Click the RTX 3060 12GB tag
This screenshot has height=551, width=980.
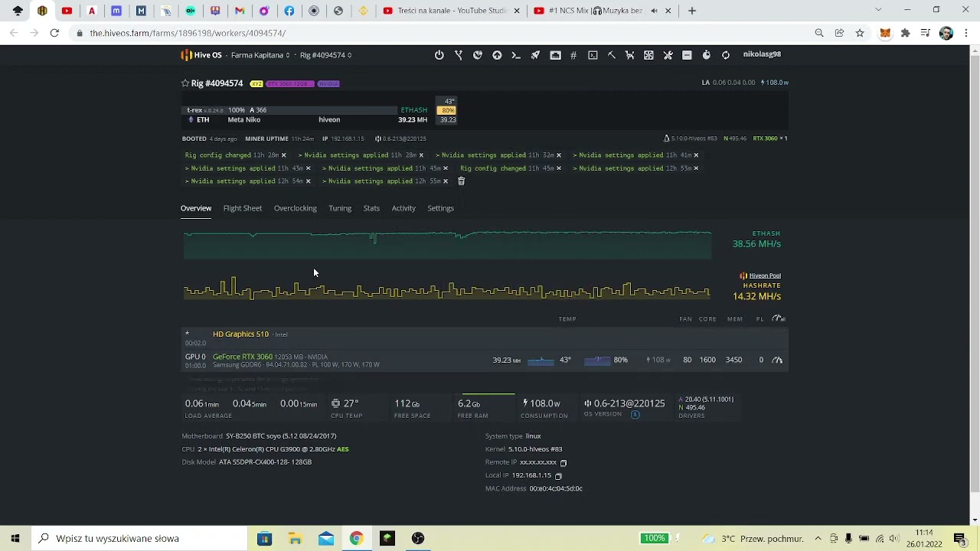290,83
